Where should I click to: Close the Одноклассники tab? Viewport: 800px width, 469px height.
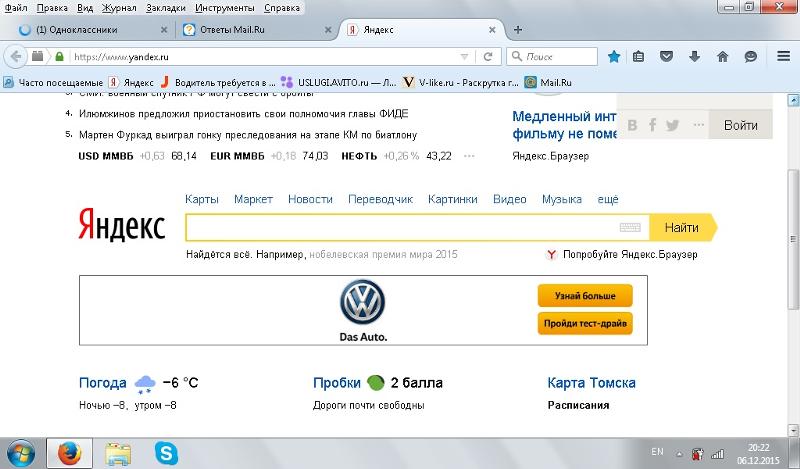coord(164,30)
